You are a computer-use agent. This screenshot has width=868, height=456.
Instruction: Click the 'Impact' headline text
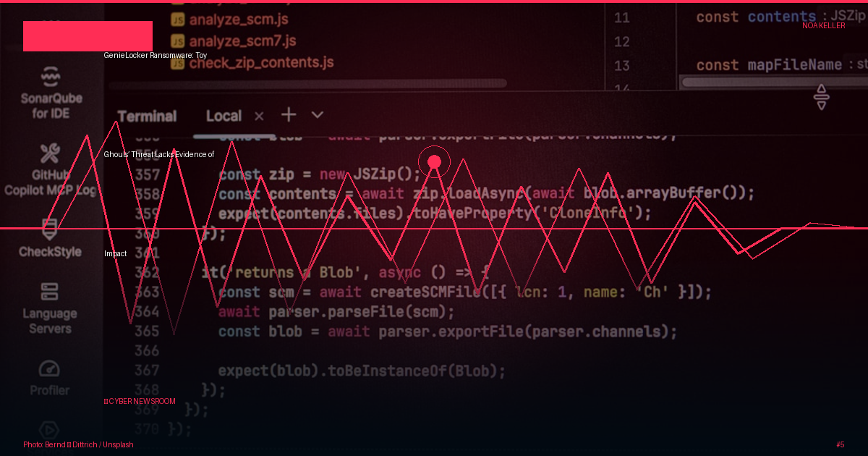tap(115, 253)
